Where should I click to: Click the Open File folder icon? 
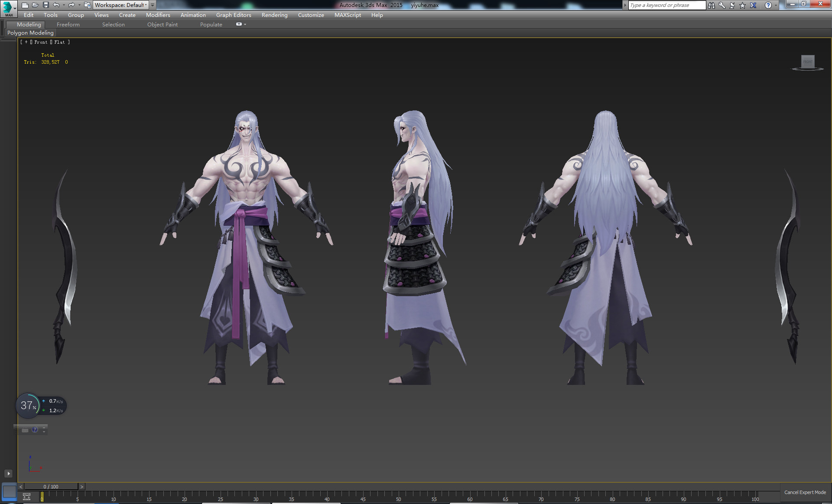[35, 5]
